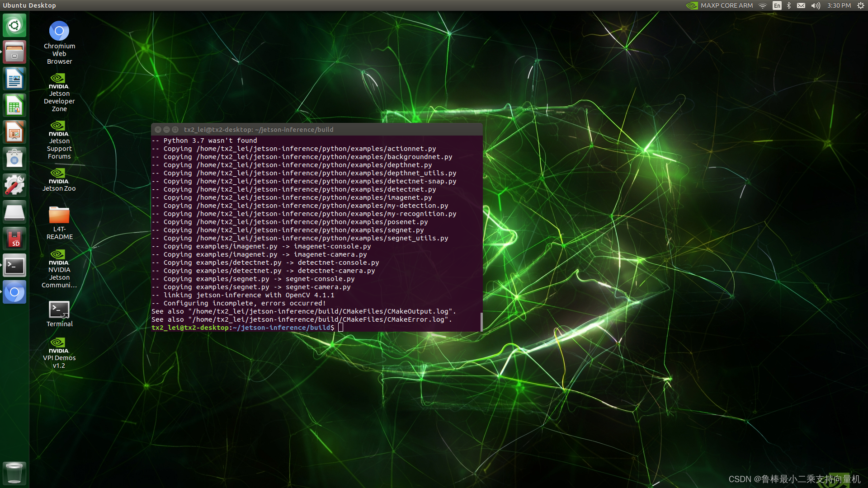This screenshot has height=488, width=868.
Task: Open NVIDIA Jetson Developer Zone shortcut
Action: 59,81
